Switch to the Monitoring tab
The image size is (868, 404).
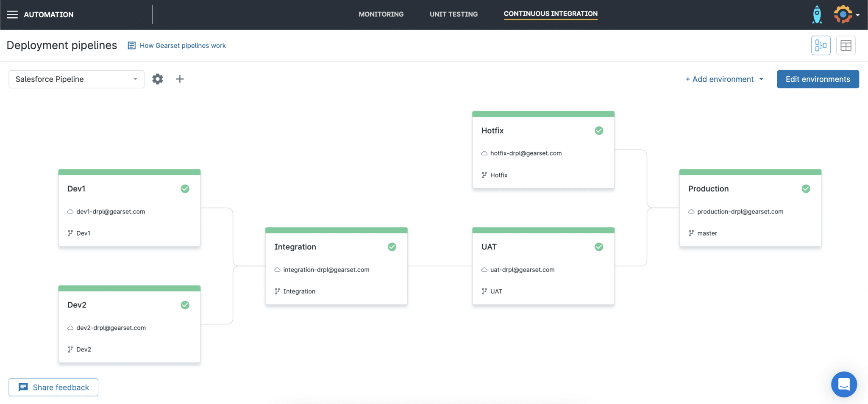pyautogui.click(x=381, y=14)
